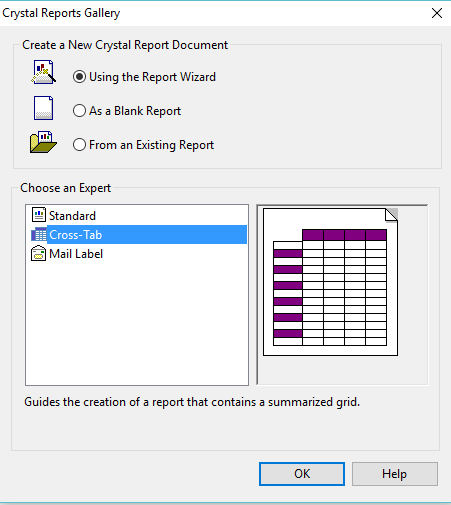Viewport: 451px width, 505px height.
Task: Choose Standard in the expert list
Action: (72, 216)
